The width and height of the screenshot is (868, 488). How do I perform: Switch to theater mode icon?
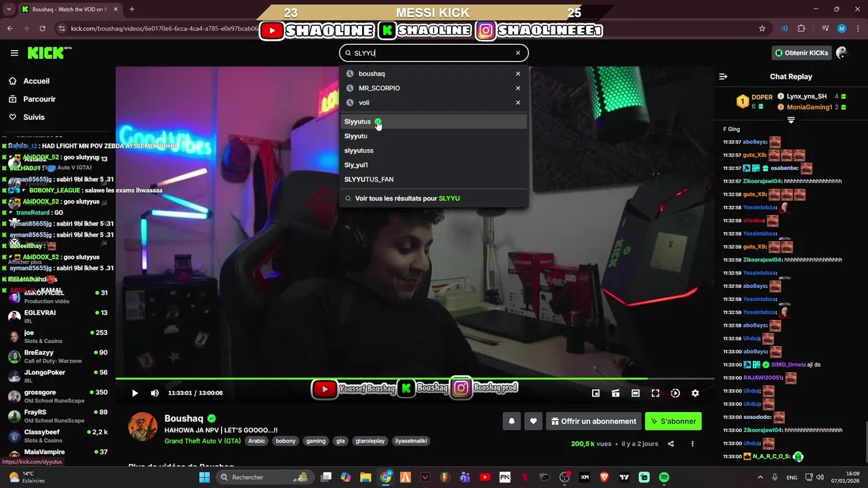(635, 393)
